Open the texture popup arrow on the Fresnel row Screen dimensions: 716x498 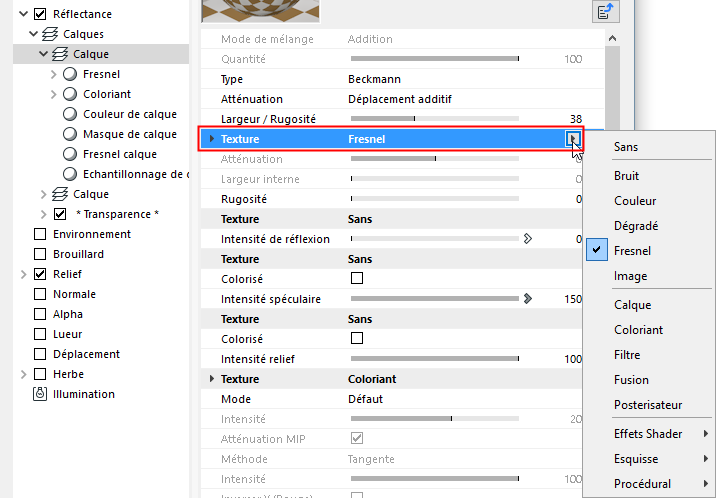pyautogui.click(x=573, y=139)
